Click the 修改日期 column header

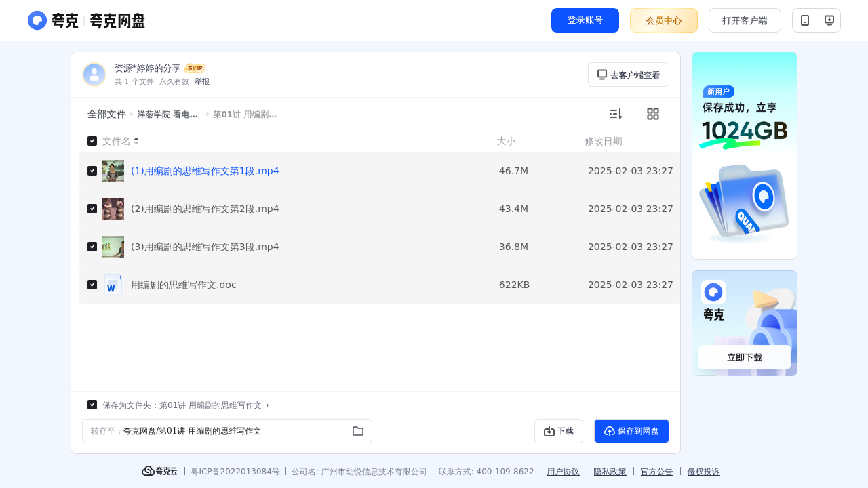coord(604,141)
